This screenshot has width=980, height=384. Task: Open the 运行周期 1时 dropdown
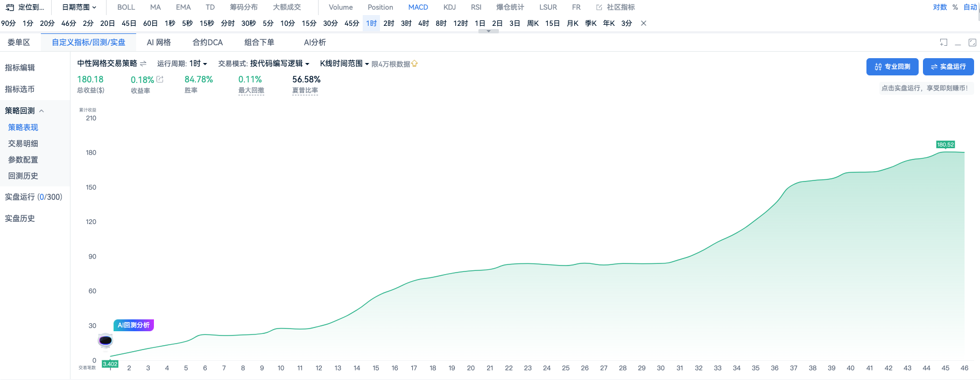coord(198,64)
